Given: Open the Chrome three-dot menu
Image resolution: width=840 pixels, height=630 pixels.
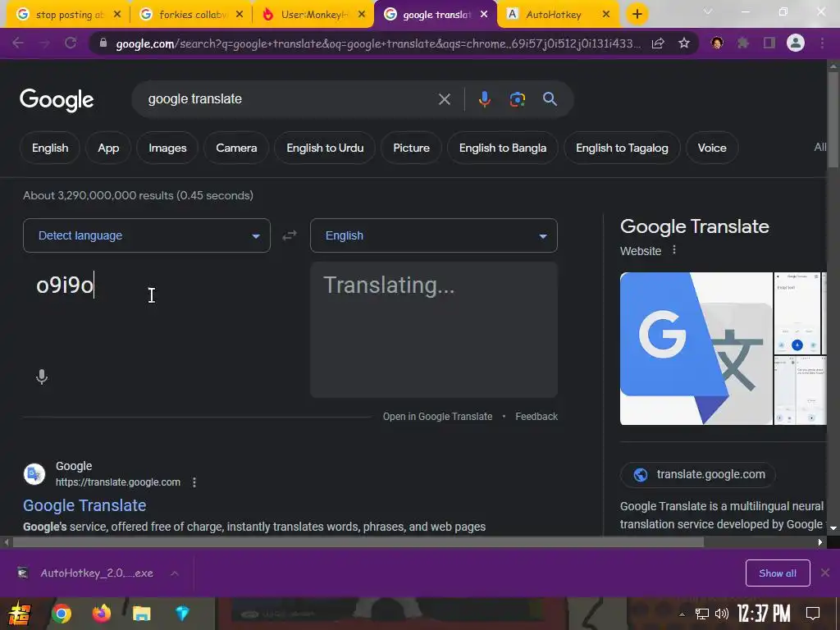Looking at the screenshot, I should point(822,43).
